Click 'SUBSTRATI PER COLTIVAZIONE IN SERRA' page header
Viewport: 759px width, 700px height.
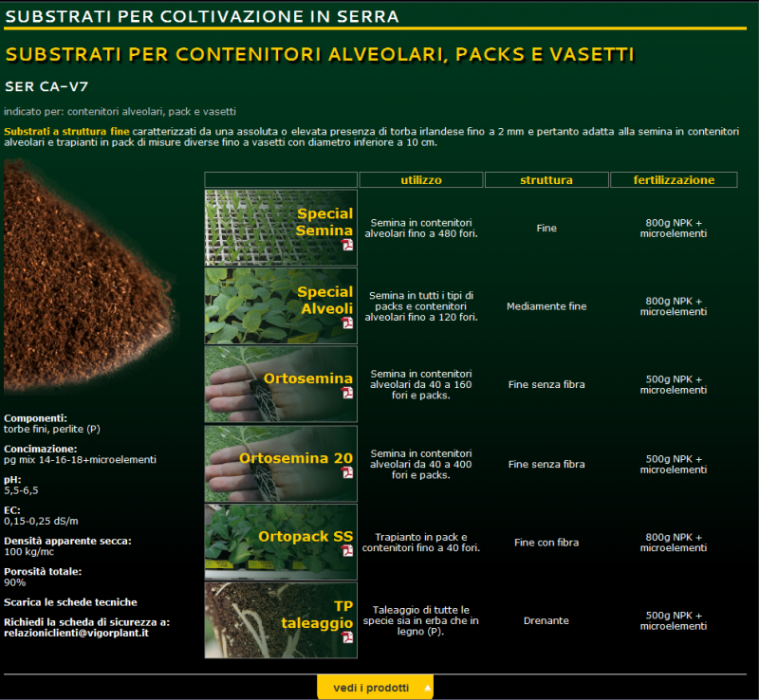[202, 16]
